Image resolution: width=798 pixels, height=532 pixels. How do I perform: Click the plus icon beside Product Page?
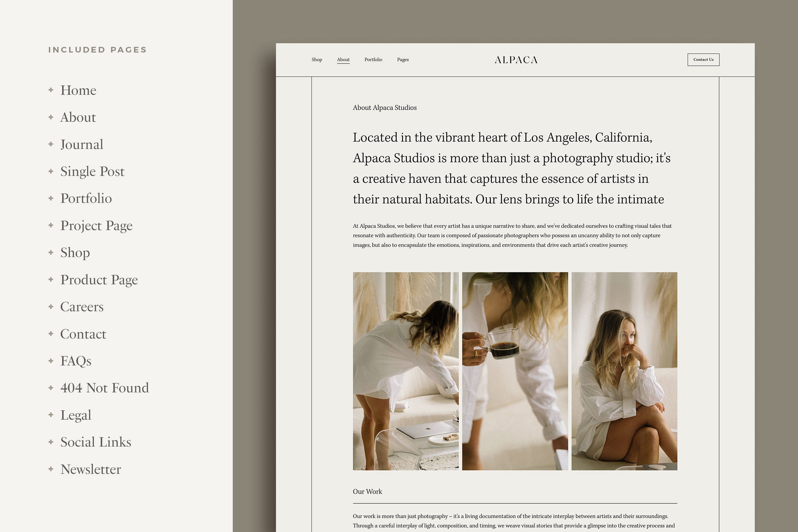[x=51, y=280]
